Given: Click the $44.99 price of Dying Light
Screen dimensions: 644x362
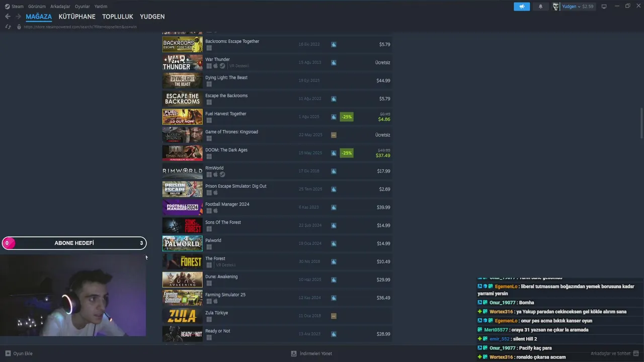Looking at the screenshot, I should click(383, 80).
